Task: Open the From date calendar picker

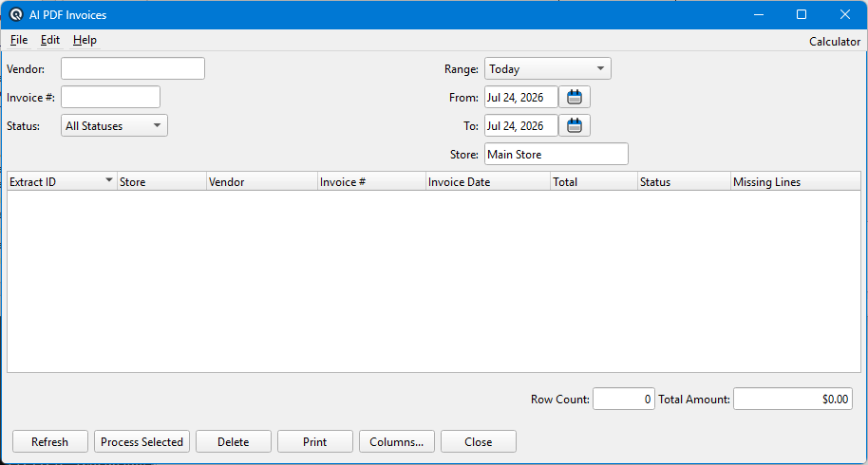Action: pyautogui.click(x=575, y=98)
